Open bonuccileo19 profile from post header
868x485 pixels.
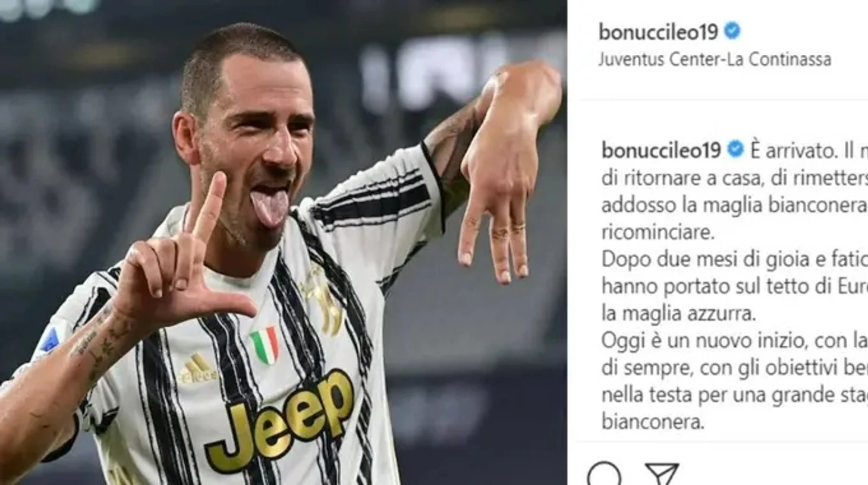click(658, 31)
